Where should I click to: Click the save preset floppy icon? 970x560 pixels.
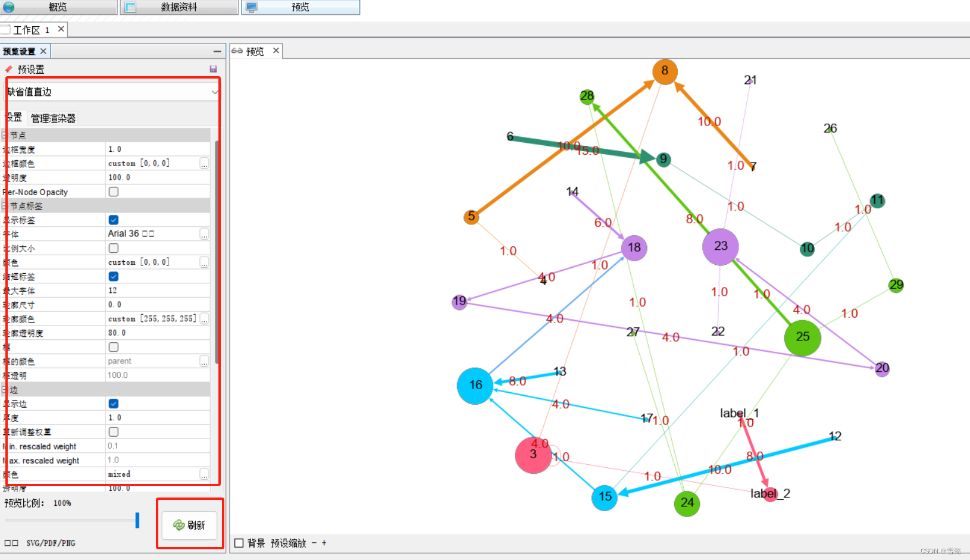213,69
